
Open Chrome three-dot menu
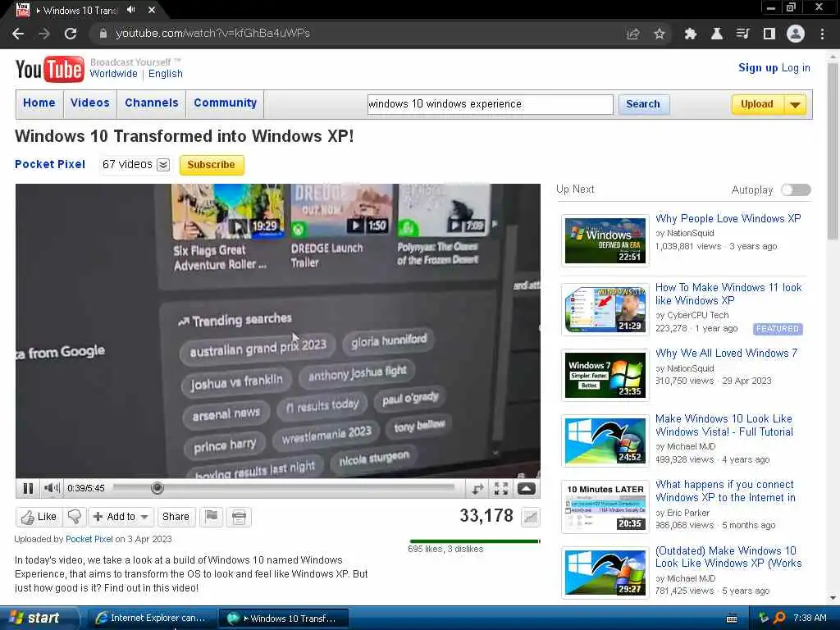point(822,34)
